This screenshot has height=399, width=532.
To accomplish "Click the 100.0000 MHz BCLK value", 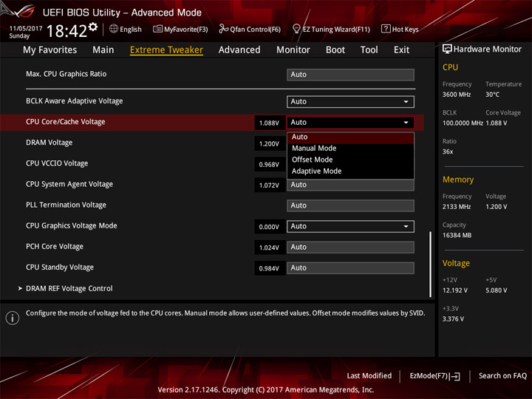I will [x=463, y=123].
